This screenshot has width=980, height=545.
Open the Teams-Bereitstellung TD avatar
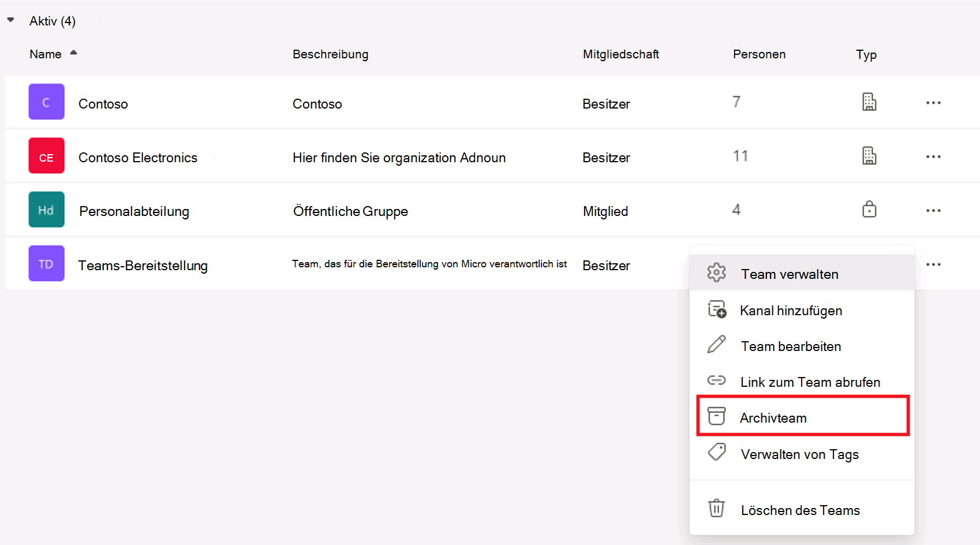point(46,263)
